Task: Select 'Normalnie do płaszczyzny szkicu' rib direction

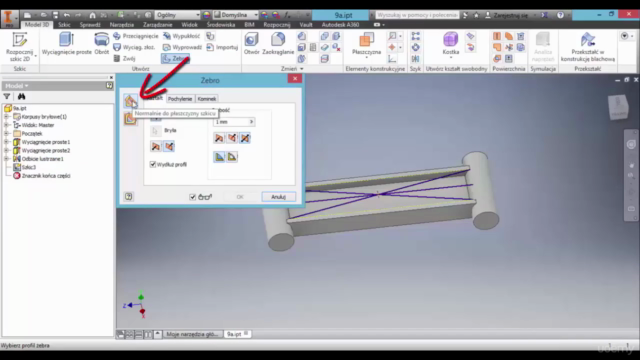Action: pyautogui.click(x=130, y=100)
